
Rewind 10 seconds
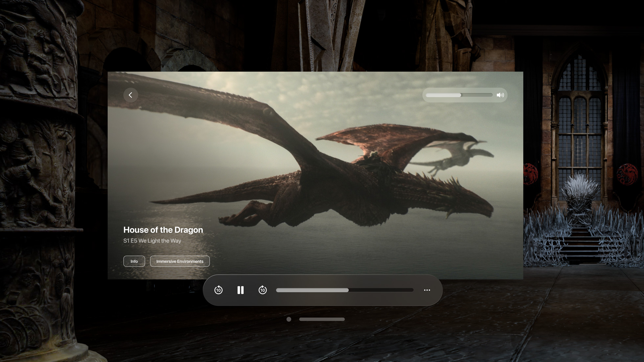tap(218, 290)
